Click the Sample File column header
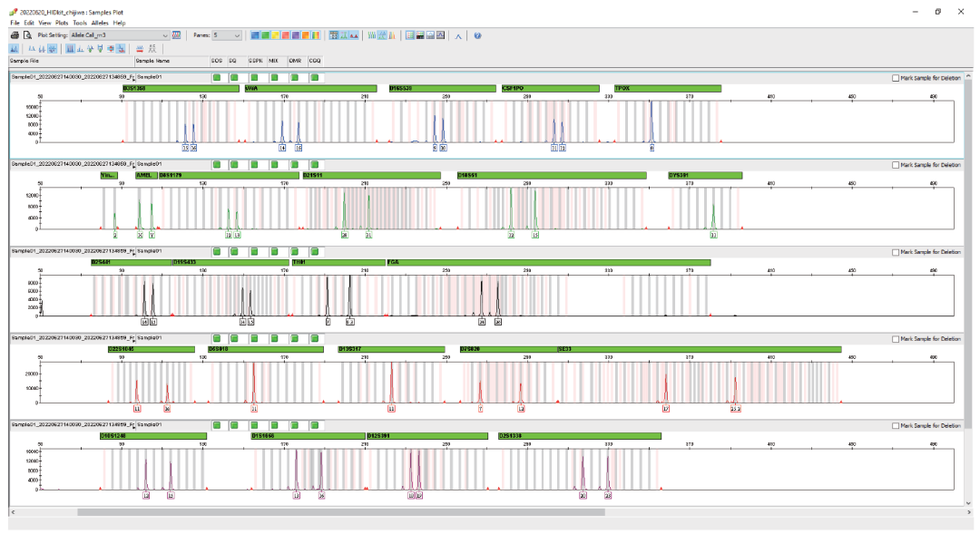Viewport: 980px width, 534px height. click(72, 61)
